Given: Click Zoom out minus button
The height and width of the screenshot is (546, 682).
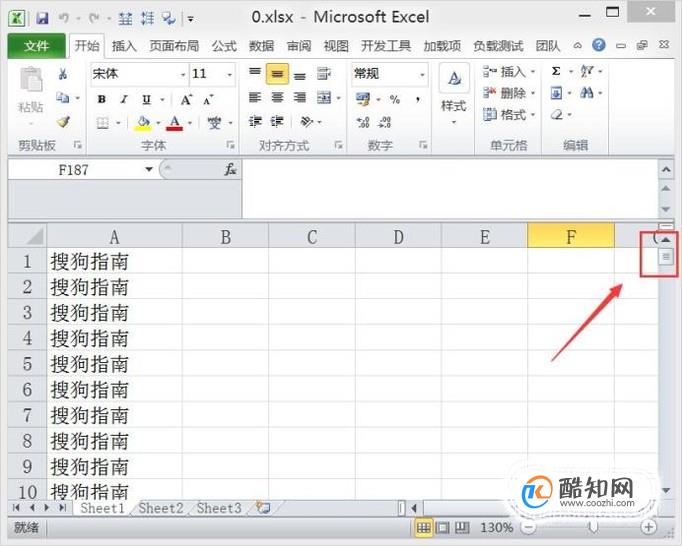Looking at the screenshot, I should coord(528,528).
